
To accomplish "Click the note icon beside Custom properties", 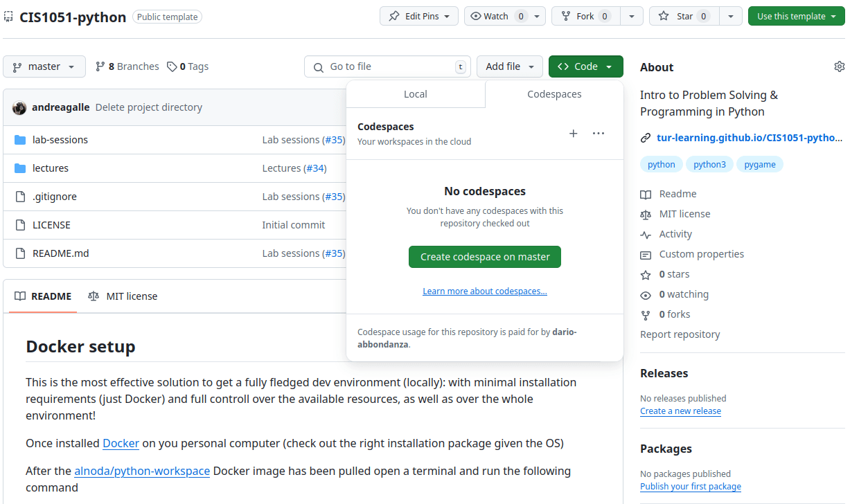I will [x=646, y=255].
